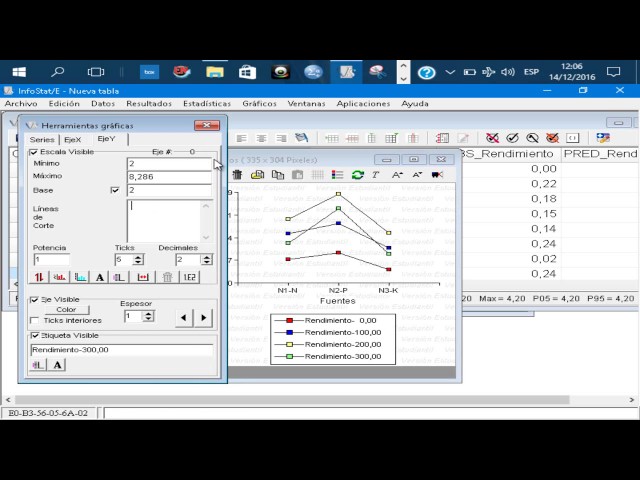This screenshot has width=640, height=480.
Task: Close the Herramientas gráficas window
Action: [x=207, y=125]
